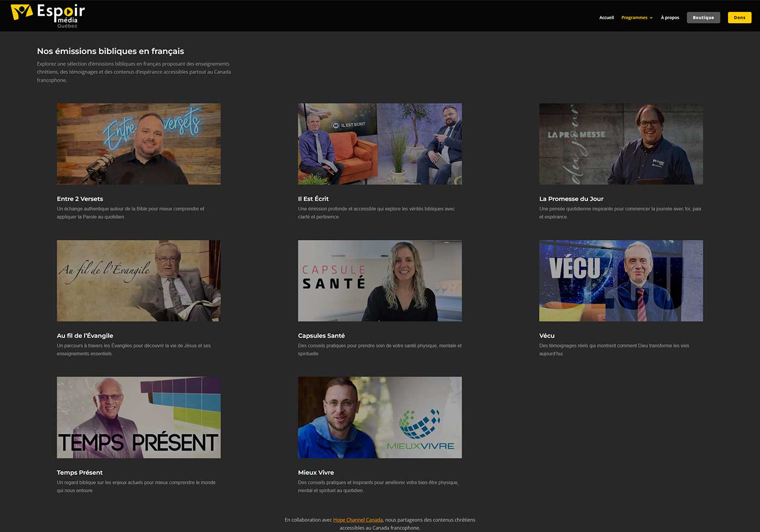760x532 pixels.
Task: Click the Il Est Écrit title
Action: 313,199
